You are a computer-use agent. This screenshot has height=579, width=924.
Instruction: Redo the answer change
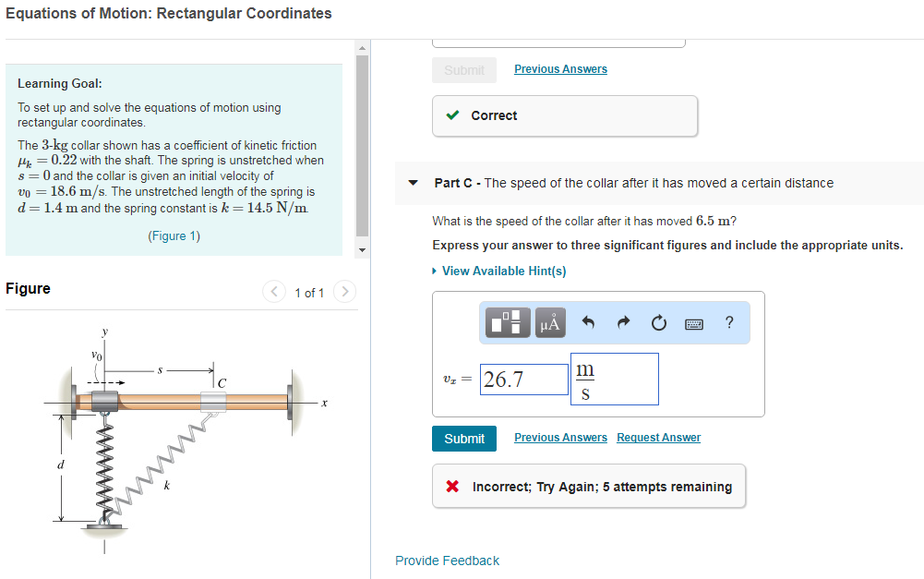623,322
